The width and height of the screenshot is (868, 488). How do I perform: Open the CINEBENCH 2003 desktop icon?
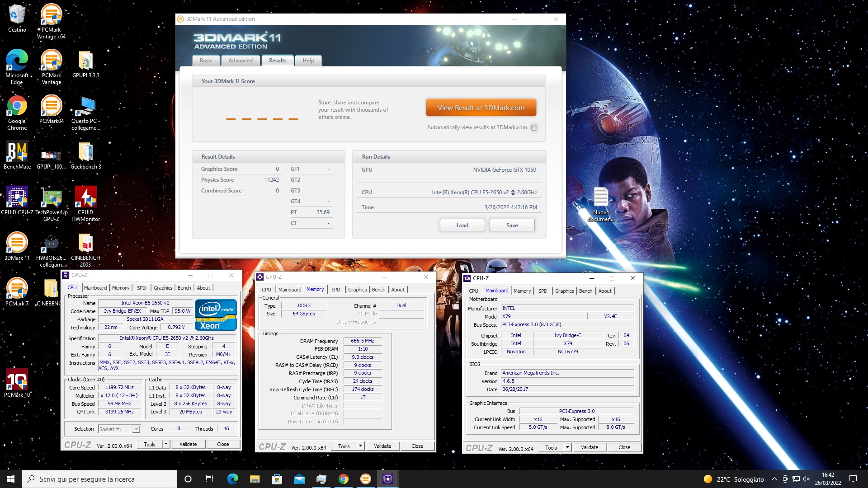tap(85, 249)
